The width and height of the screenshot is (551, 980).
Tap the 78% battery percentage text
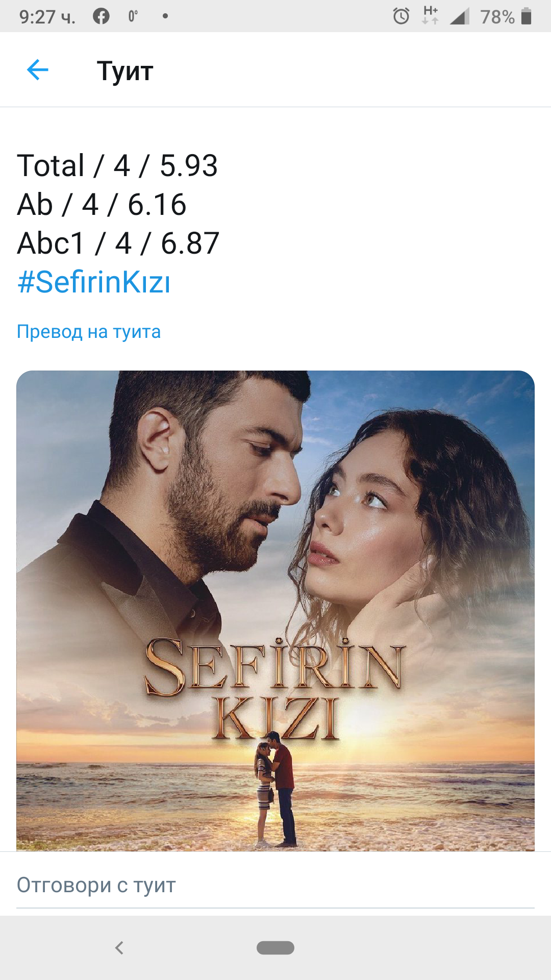(497, 17)
